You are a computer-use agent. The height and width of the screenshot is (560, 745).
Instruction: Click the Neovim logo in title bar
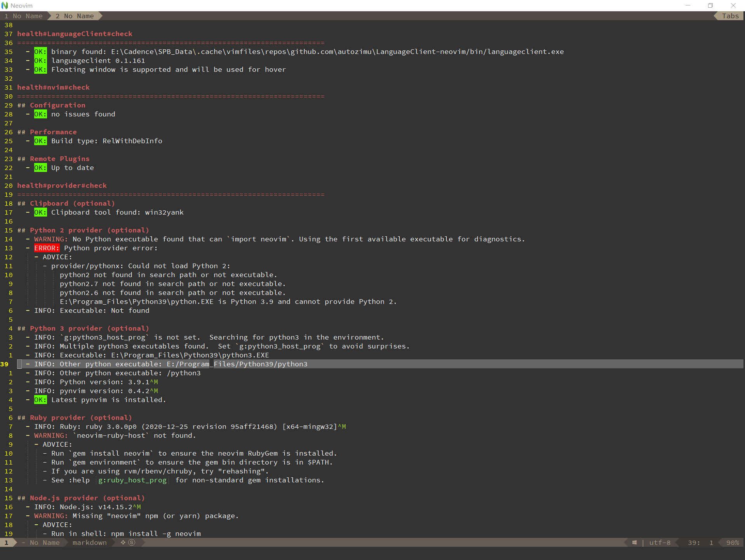click(x=5, y=5)
